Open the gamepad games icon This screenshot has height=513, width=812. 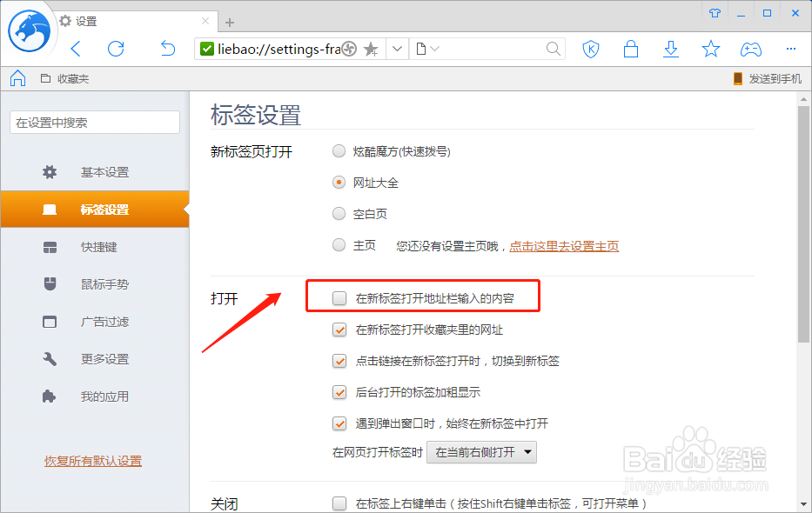click(751, 50)
